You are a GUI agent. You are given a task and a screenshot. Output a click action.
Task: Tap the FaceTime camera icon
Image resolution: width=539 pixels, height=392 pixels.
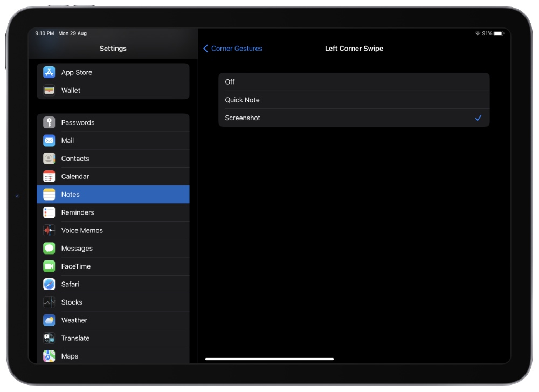pos(49,266)
